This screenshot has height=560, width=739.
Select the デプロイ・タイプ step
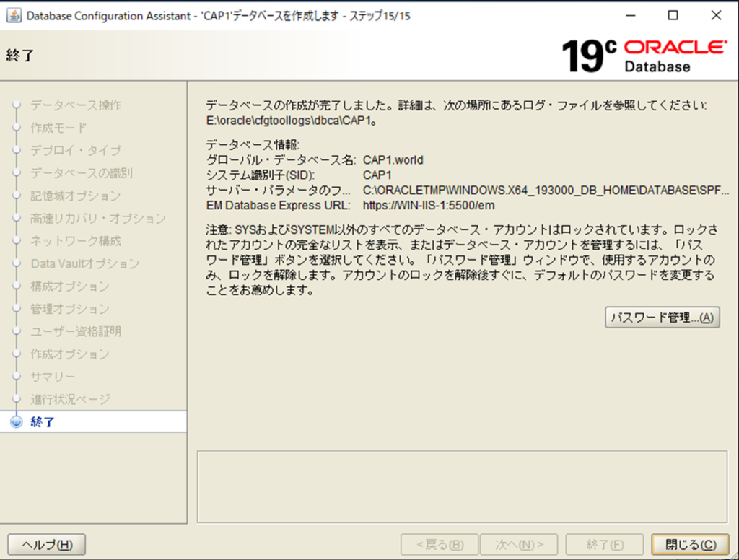tap(76, 151)
